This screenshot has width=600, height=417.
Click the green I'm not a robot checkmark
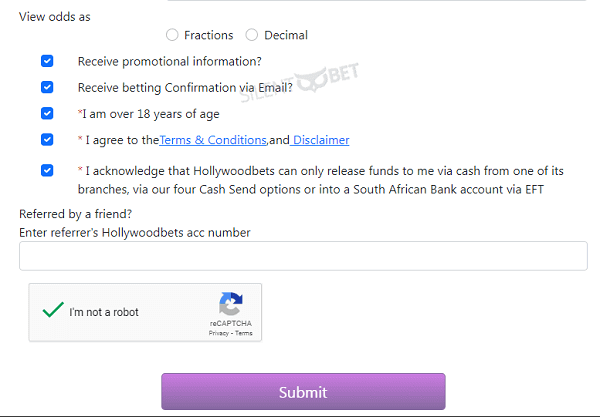click(53, 310)
